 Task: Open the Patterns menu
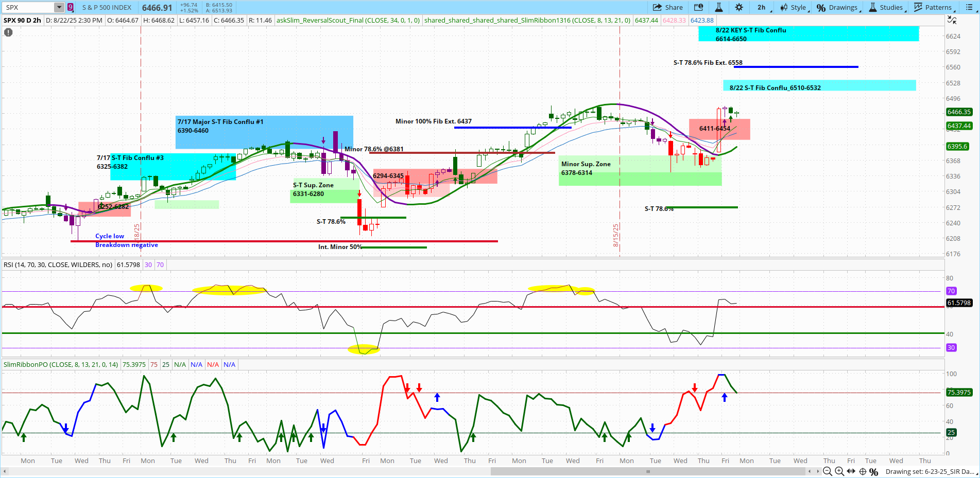(x=934, y=7)
